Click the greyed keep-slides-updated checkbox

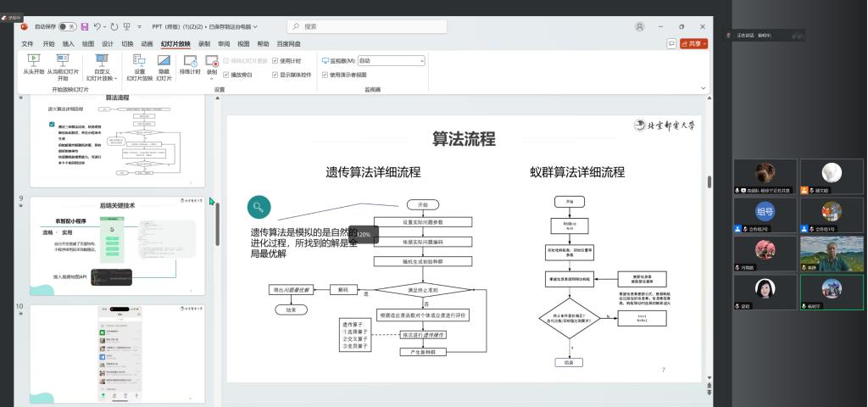tap(226, 61)
